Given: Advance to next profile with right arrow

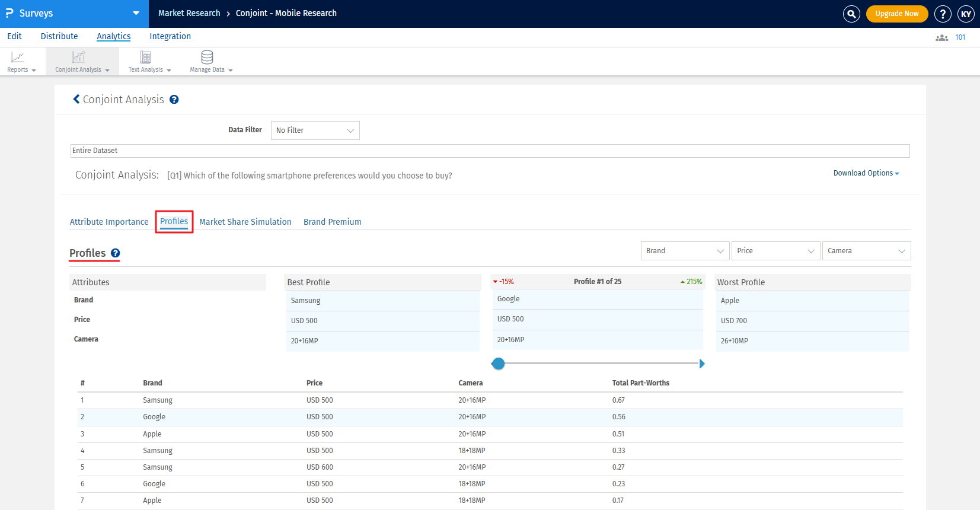Looking at the screenshot, I should click(702, 364).
